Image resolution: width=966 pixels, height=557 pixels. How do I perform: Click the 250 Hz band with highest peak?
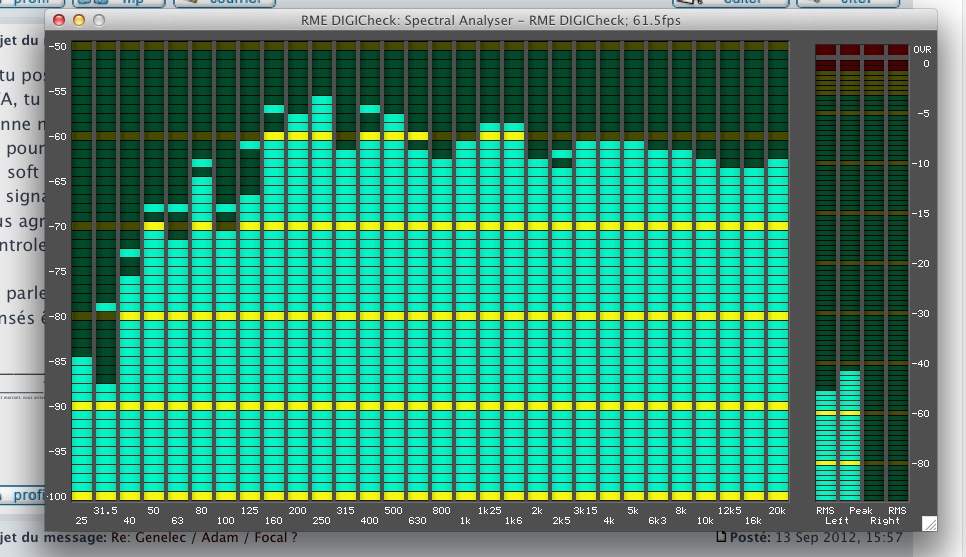(x=322, y=300)
